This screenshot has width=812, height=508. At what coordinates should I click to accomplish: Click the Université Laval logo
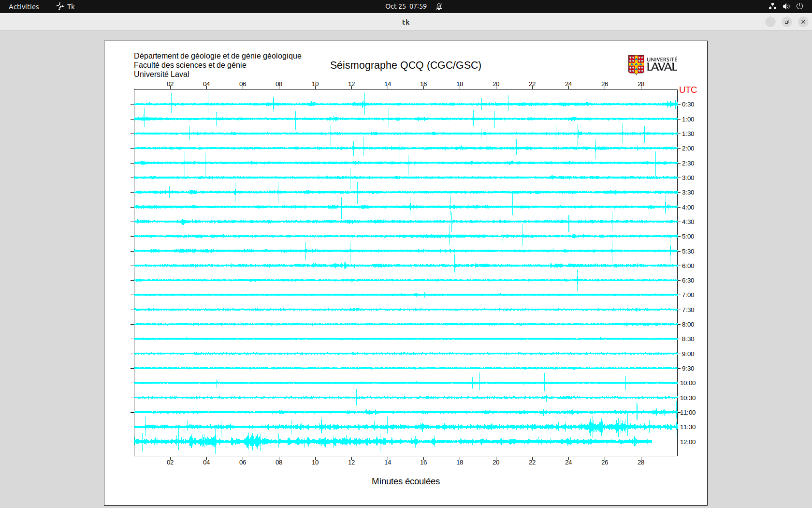652,65
